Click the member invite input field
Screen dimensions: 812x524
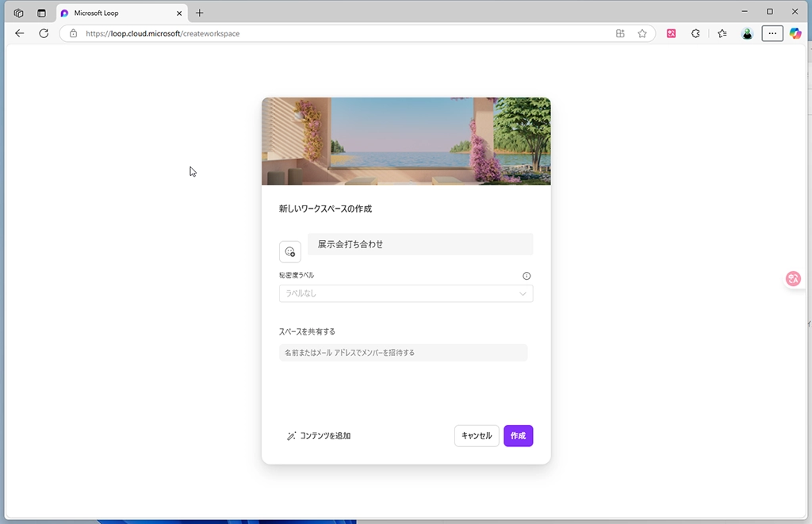(403, 353)
